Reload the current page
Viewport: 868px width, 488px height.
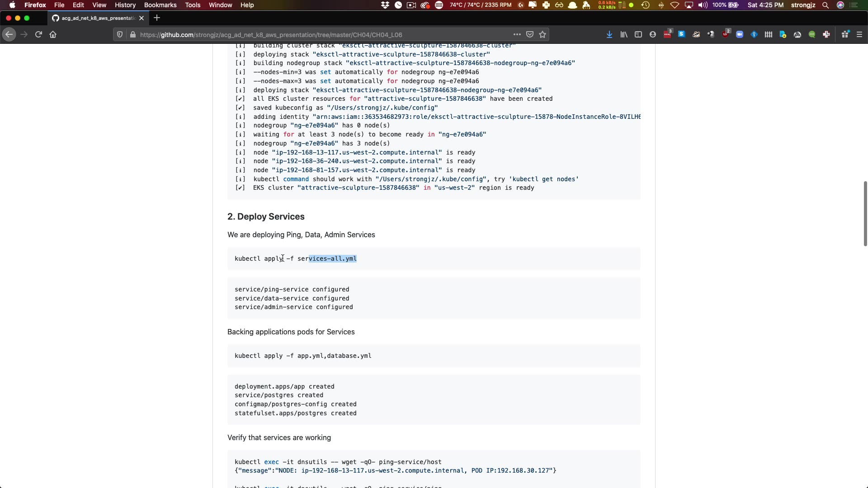pos(38,34)
